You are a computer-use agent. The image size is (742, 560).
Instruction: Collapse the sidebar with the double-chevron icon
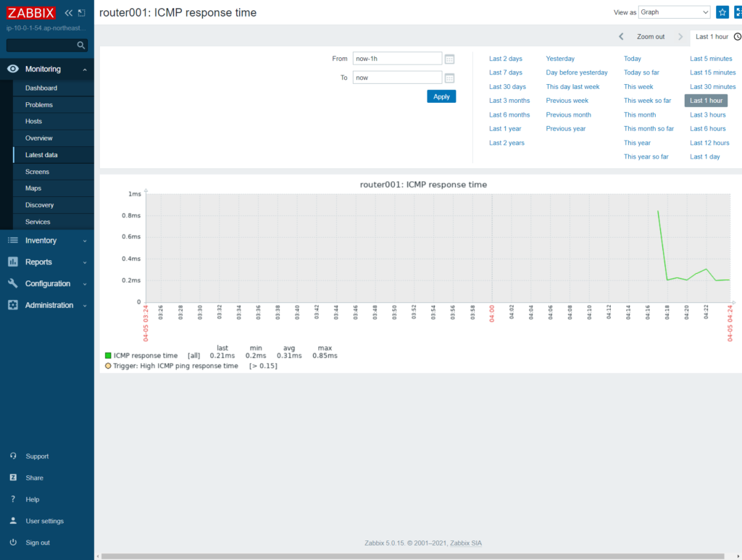pyautogui.click(x=68, y=12)
